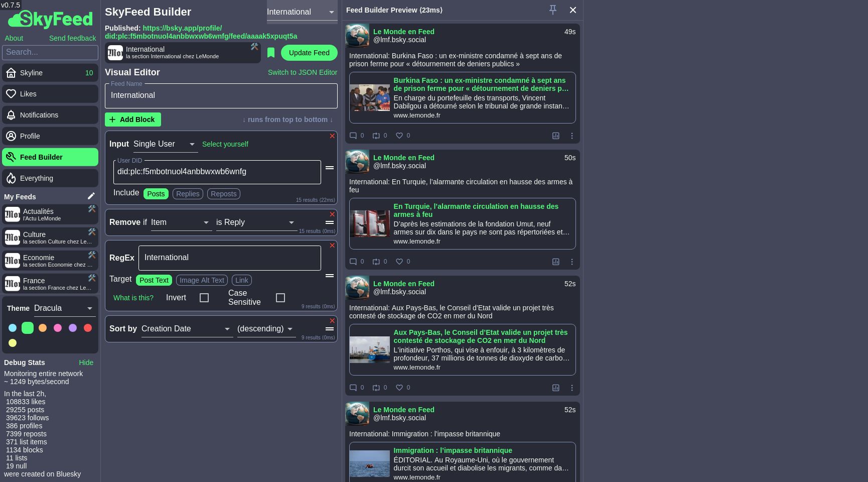
Task: Open Switch to JSON Editor
Action: tap(302, 72)
